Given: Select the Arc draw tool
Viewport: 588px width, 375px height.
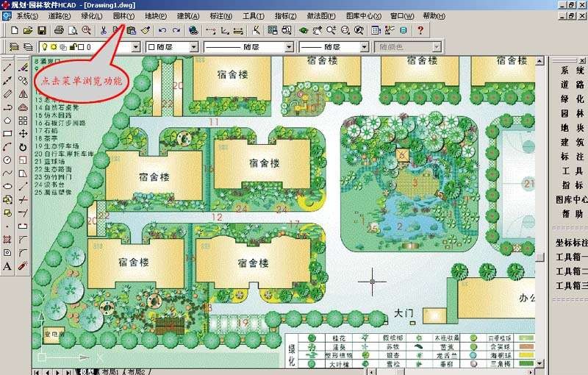Looking at the screenshot, I should (7, 146).
